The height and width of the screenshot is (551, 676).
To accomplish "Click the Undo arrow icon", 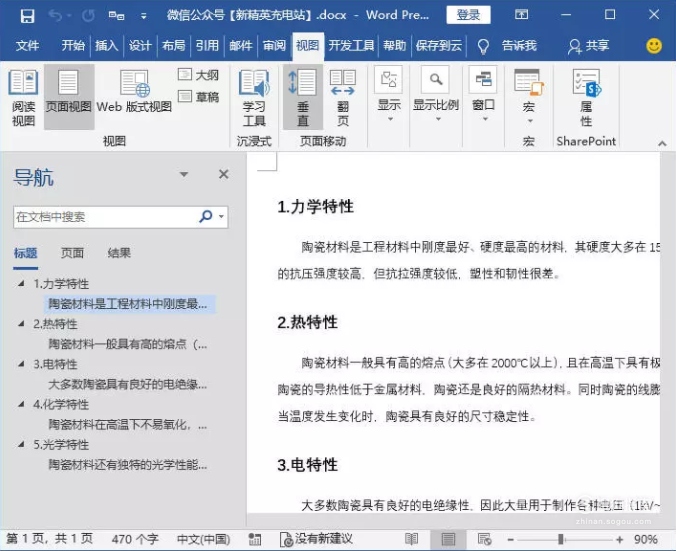I will 55,16.
